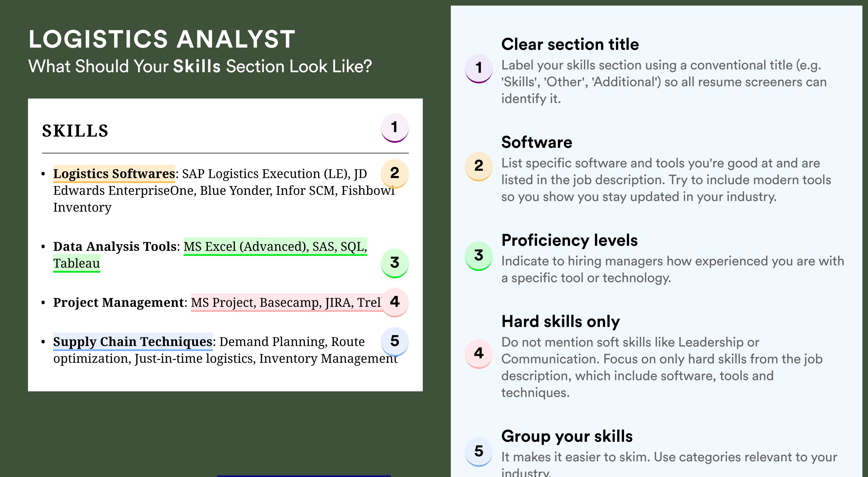This screenshot has height=477, width=868.
Task: Click the highlighted Logistics Softwares label
Action: point(114,174)
